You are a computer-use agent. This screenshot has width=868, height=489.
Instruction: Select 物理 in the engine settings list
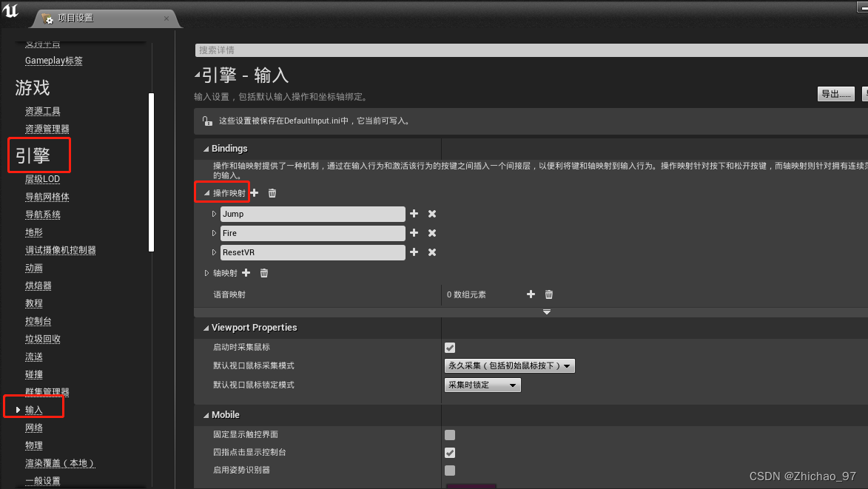(x=34, y=445)
